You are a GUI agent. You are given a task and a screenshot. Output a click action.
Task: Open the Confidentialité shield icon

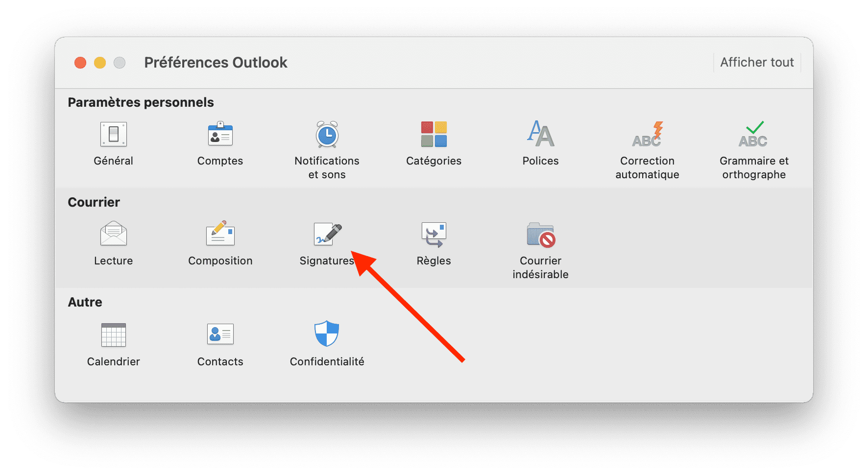tap(327, 333)
